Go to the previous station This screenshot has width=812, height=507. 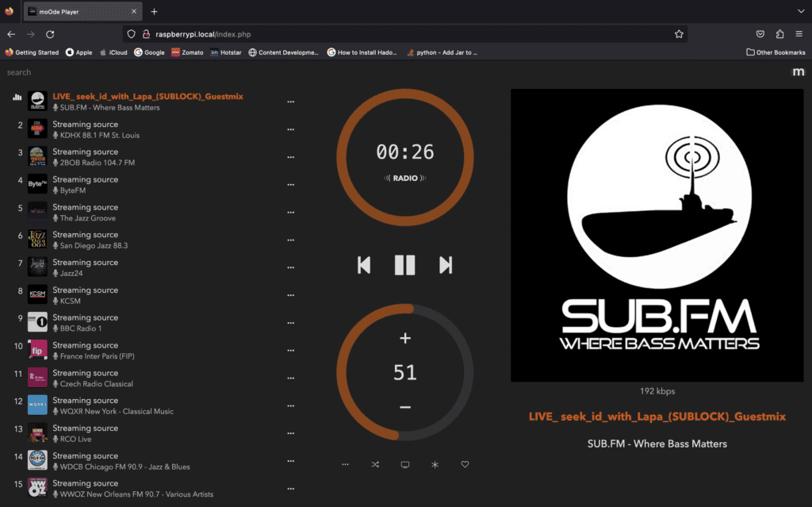pos(364,265)
